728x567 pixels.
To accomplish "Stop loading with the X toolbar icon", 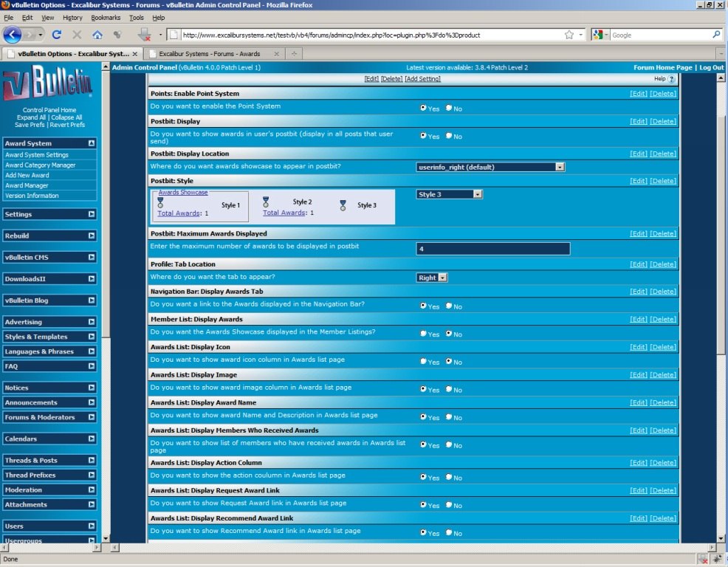I will pos(77,35).
